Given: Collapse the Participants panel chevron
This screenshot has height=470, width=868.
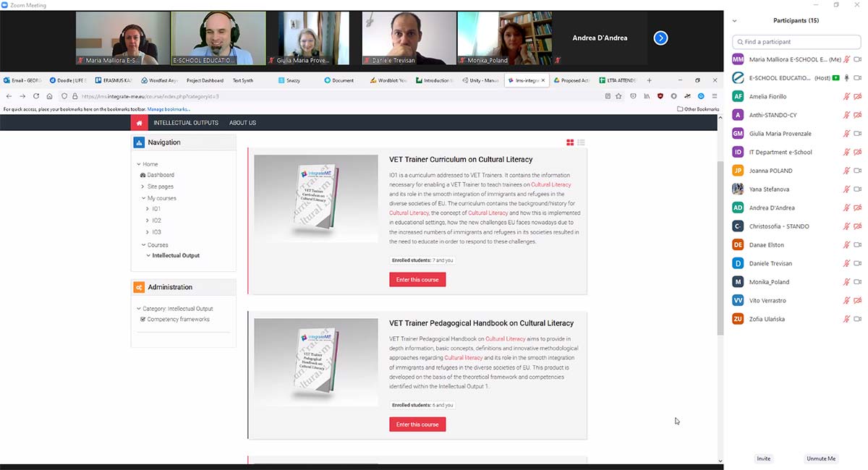Looking at the screenshot, I should click(x=735, y=21).
